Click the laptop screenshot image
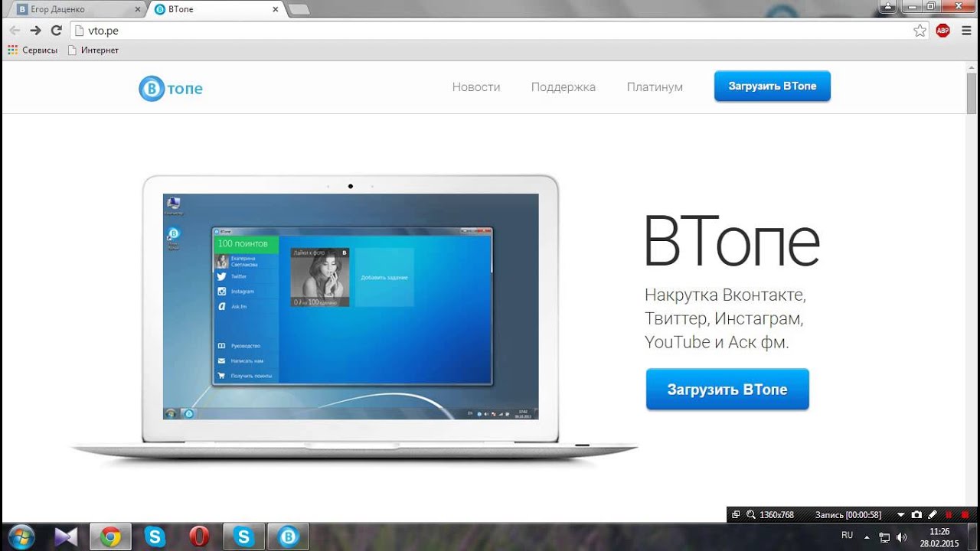 (x=351, y=306)
